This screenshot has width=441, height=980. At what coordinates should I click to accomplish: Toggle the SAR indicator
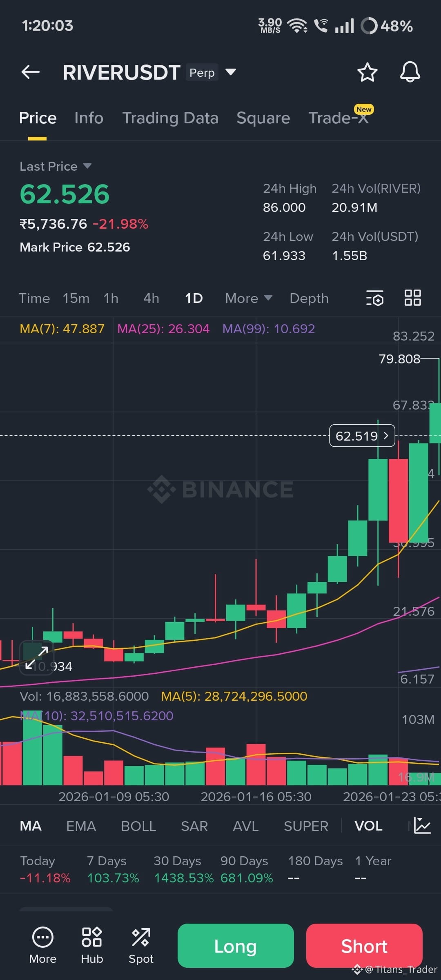pyautogui.click(x=194, y=826)
